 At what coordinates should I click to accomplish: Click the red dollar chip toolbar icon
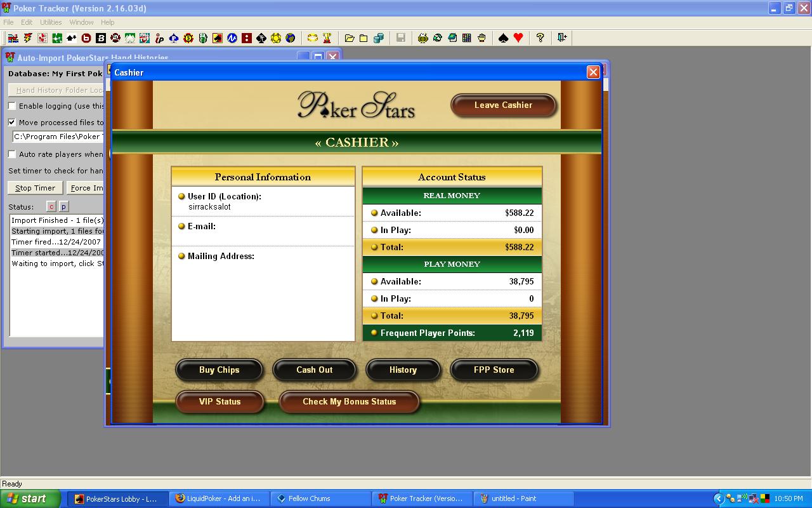[x=188, y=38]
